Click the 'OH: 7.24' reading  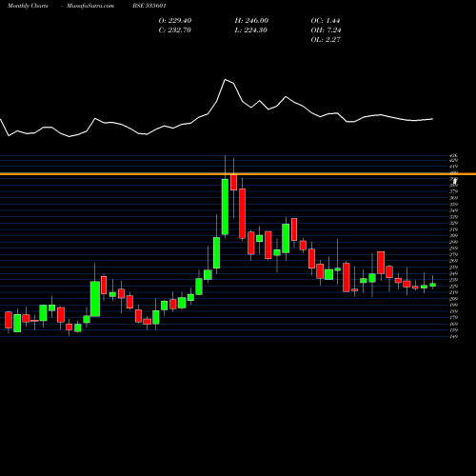(x=326, y=30)
